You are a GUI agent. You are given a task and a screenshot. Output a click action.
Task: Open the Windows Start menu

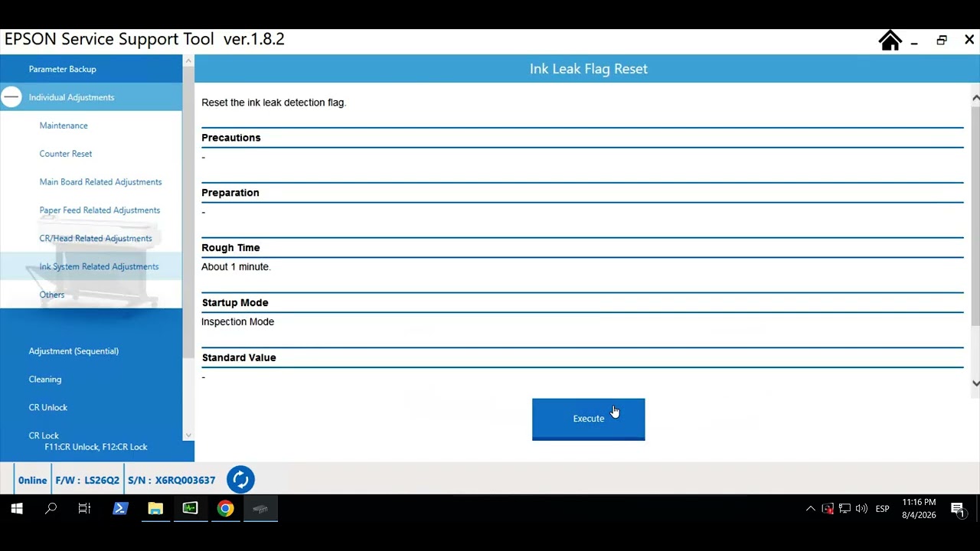coord(17,508)
